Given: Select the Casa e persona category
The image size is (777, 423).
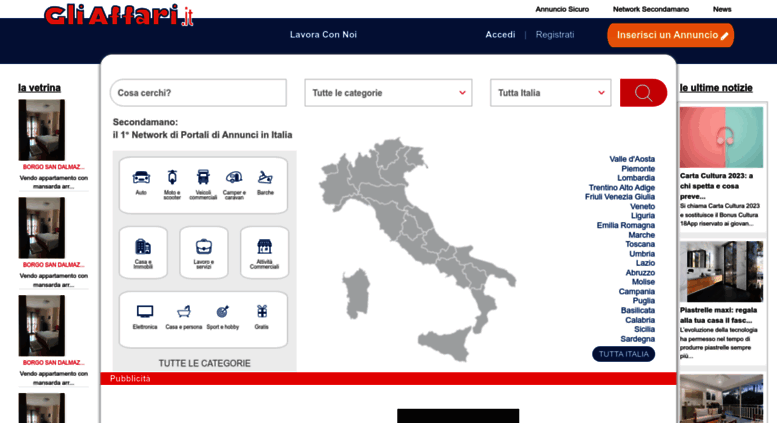Looking at the screenshot, I should click(x=184, y=317).
